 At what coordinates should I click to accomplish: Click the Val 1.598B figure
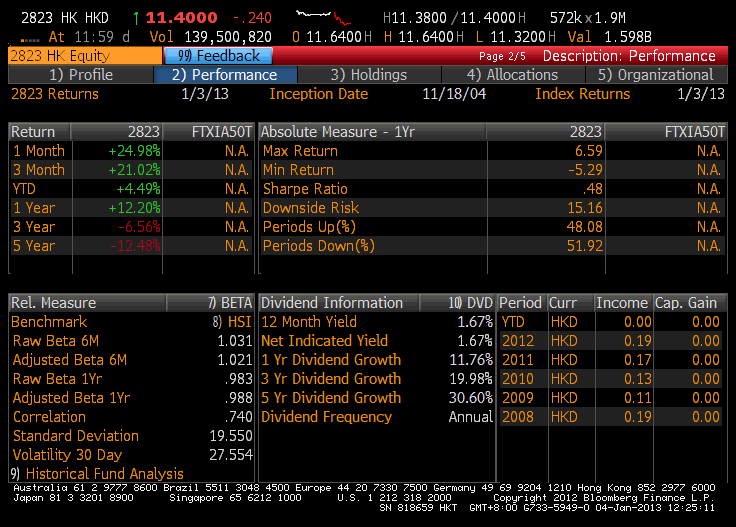[609, 37]
